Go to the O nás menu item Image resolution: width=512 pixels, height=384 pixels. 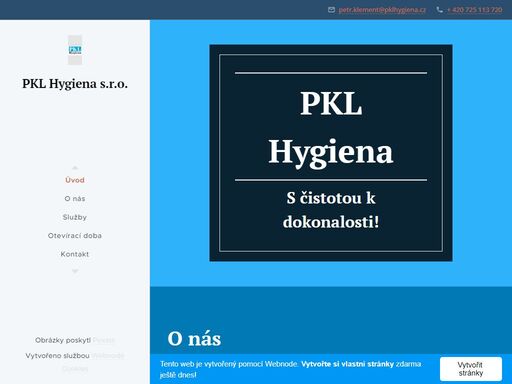(x=75, y=199)
